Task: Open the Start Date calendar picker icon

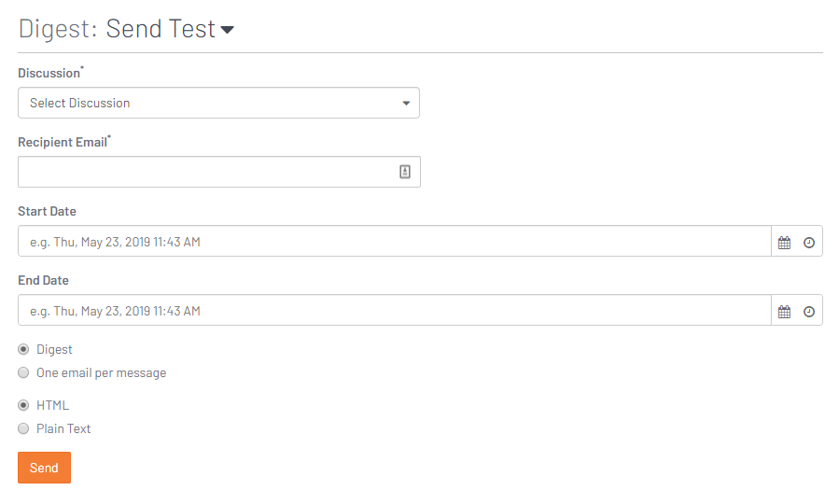Action: [x=784, y=243]
